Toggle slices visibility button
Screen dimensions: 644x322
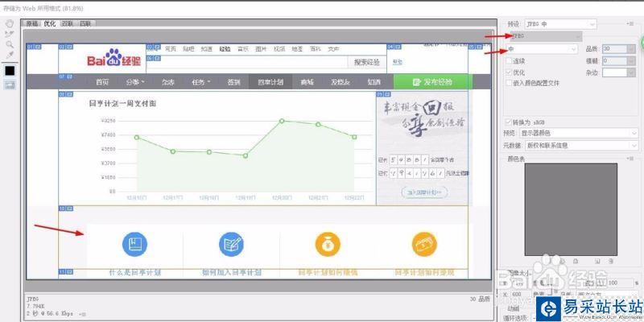10,85
